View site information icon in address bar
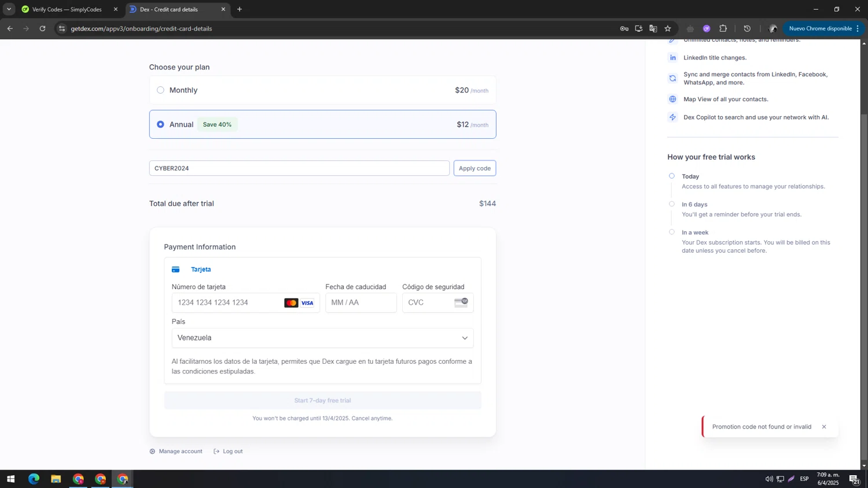Image resolution: width=868 pixels, height=488 pixels. tap(62, 28)
